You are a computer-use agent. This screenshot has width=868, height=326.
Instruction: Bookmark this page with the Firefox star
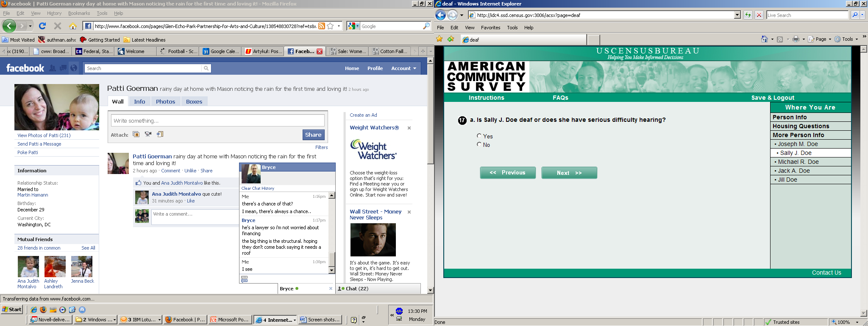[x=330, y=26]
